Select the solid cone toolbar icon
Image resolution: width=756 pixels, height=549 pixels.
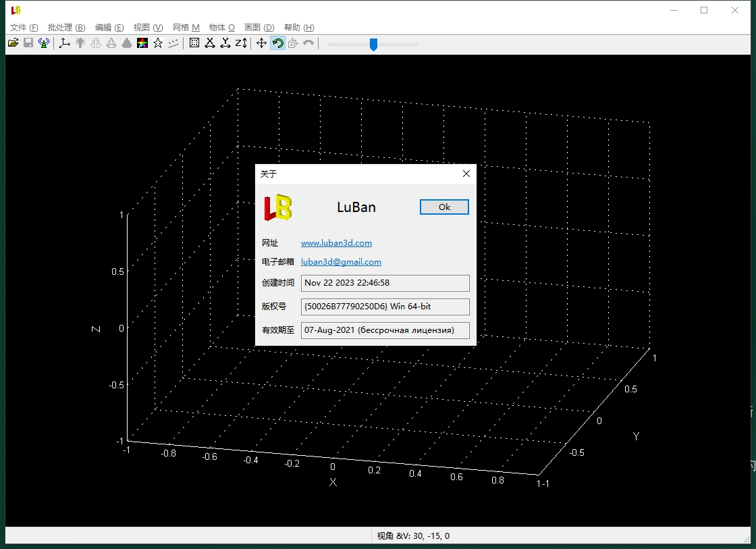[x=127, y=43]
